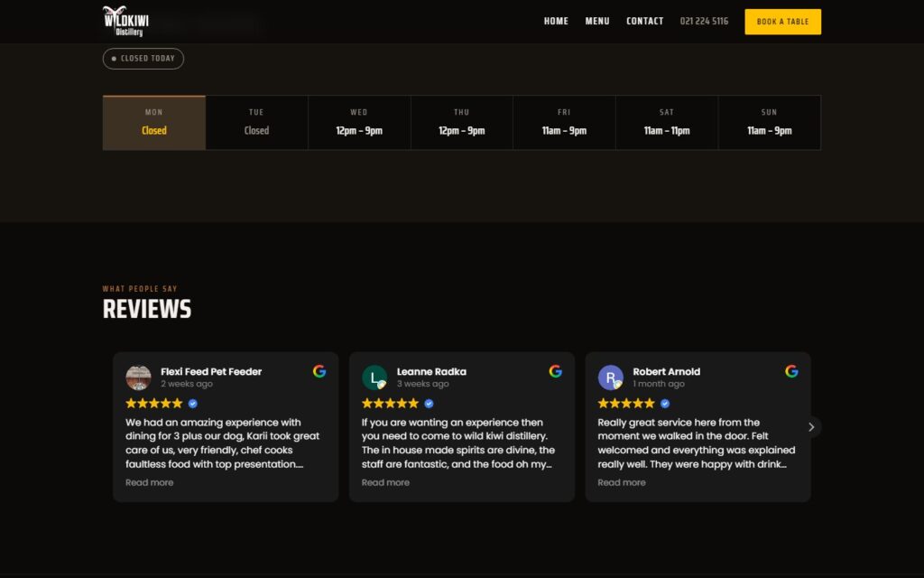Click review text starting 'We had an amazing'
924x578 pixels.
(x=222, y=443)
